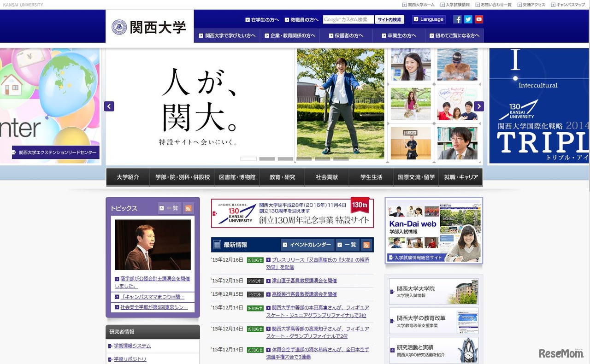The height and width of the screenshot is (364, 590).
Task: Show the next carousel slide
Action: pos(479,106)
